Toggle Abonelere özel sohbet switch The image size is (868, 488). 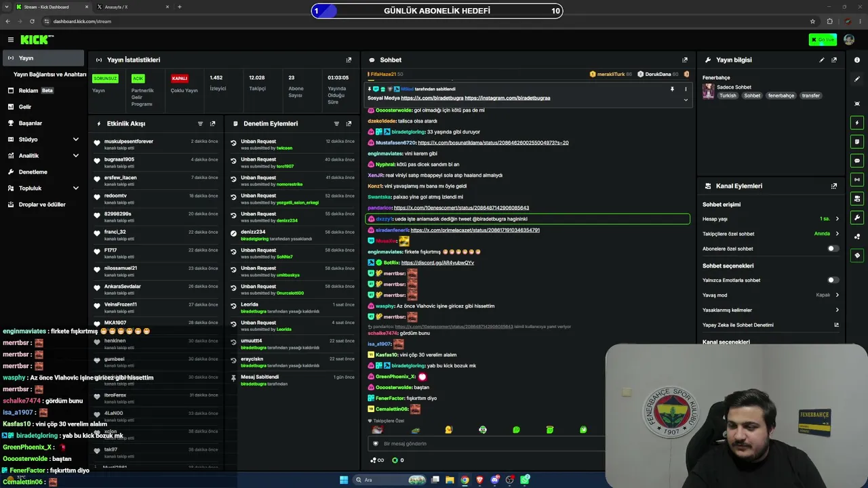click(833, 249)
